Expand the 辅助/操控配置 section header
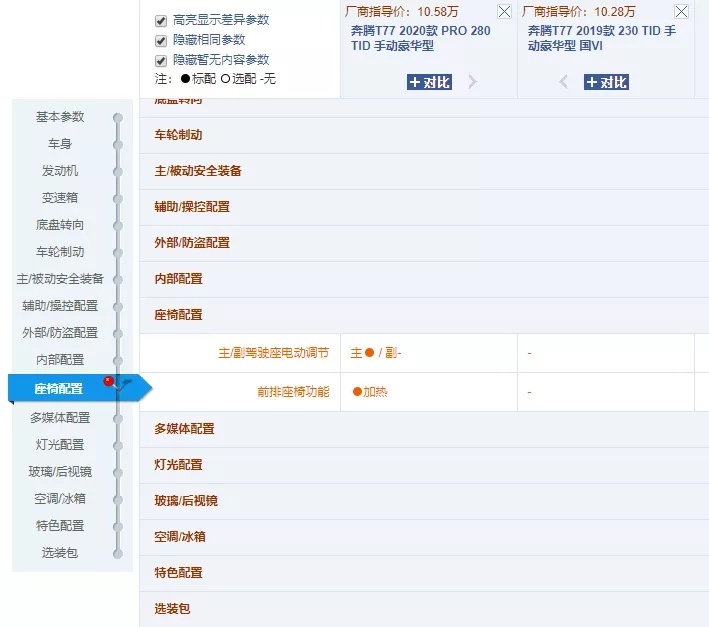Image resolution: width=709 pixels, height=627 pixels. click(424, 207)
